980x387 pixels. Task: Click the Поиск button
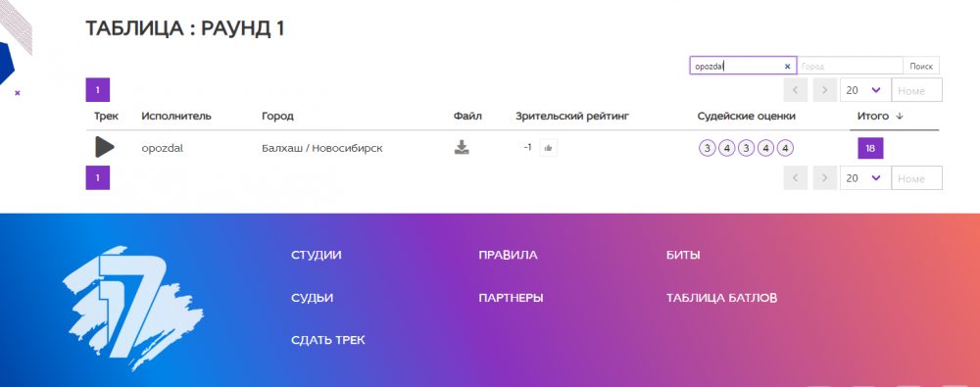[921, 66]
